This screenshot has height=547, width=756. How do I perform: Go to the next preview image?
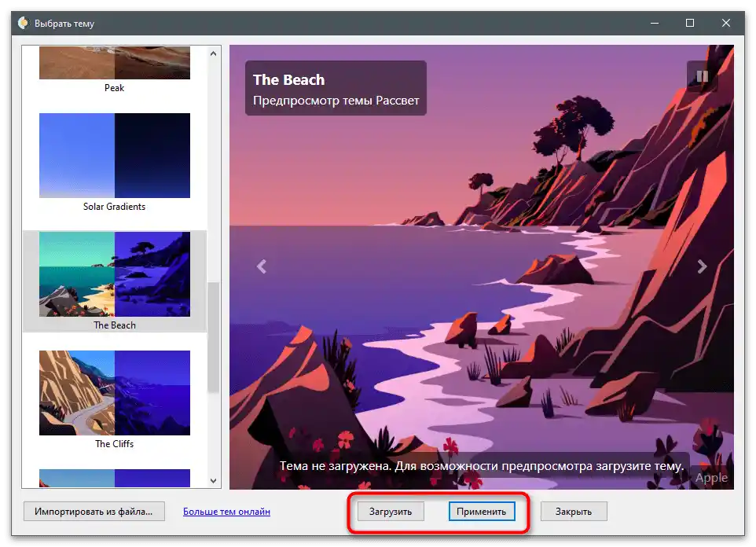[702, 266]
